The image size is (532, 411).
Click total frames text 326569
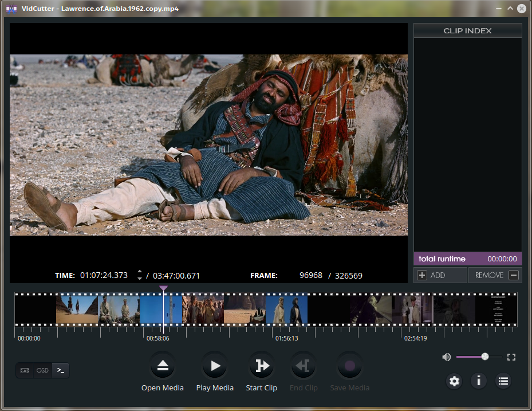[x=348, y=276]
